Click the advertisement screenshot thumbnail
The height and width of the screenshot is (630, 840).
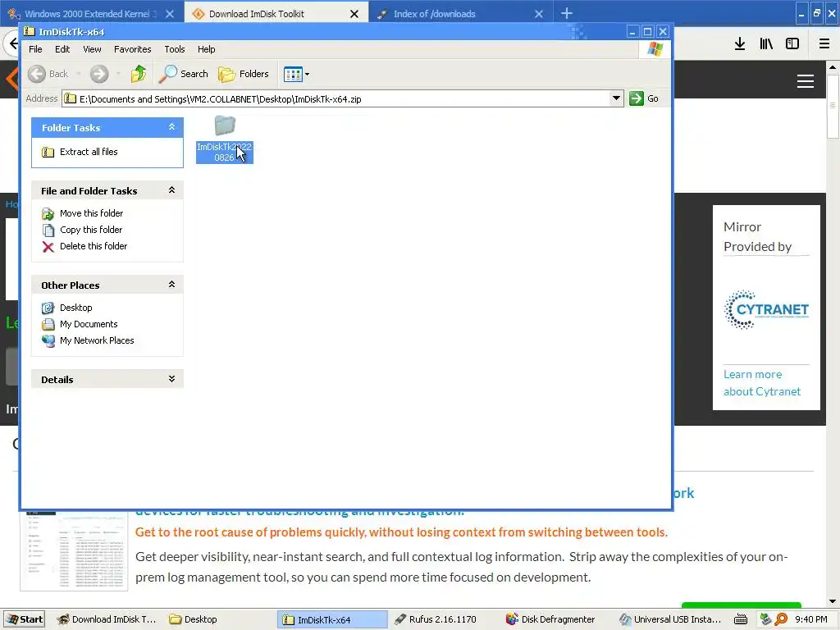(74, 552)
